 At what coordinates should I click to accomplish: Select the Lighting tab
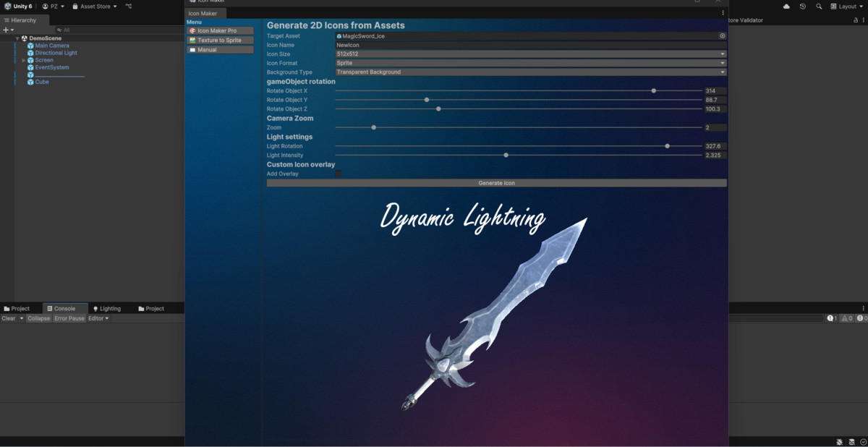106,309
